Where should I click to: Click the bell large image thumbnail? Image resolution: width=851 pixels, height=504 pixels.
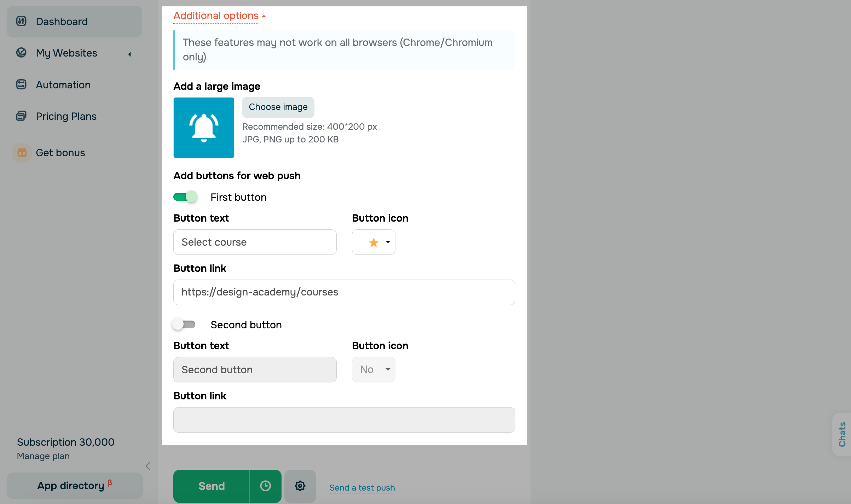tap(204, 128)
